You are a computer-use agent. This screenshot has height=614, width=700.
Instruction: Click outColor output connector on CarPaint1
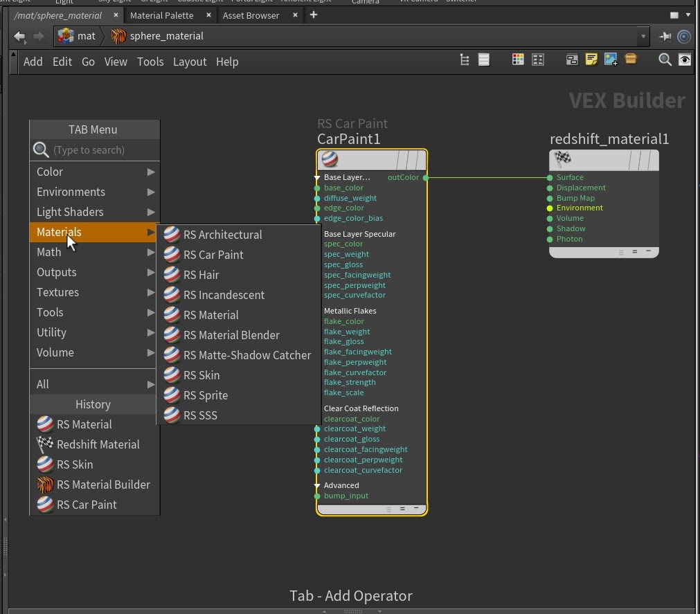(426, 178)
